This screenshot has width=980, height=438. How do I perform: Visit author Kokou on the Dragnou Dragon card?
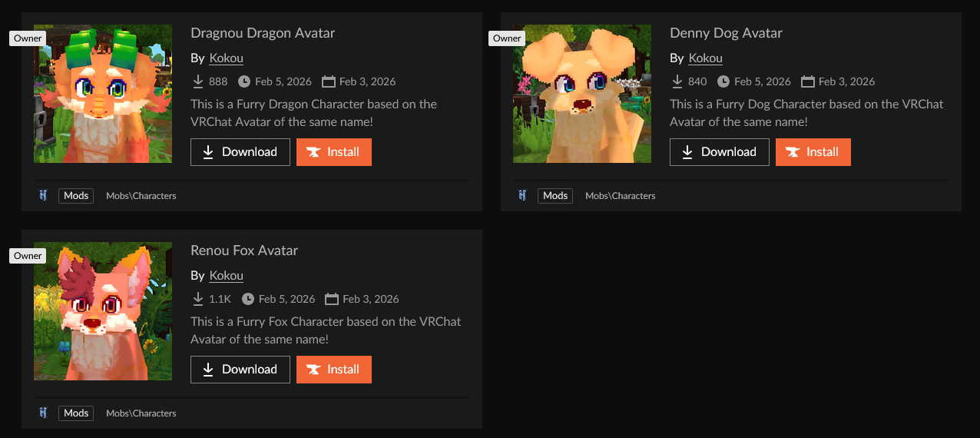tap(227, 58)
